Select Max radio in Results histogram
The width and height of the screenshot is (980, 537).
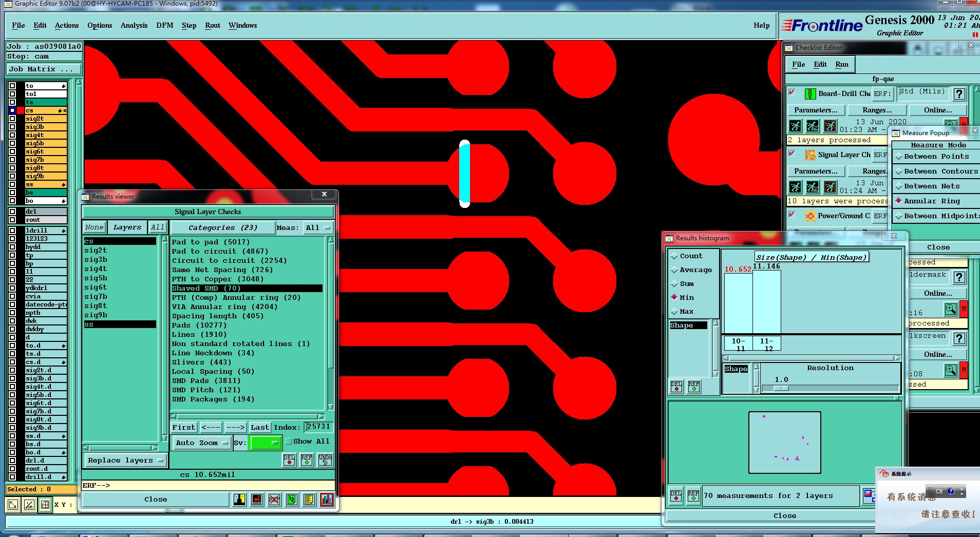coord(674,311)
